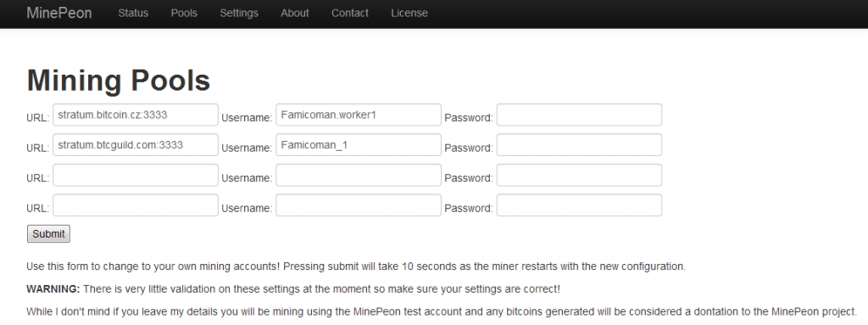Open the About page link
Viewport: 868px width, 325px height.
coord(294,13)
